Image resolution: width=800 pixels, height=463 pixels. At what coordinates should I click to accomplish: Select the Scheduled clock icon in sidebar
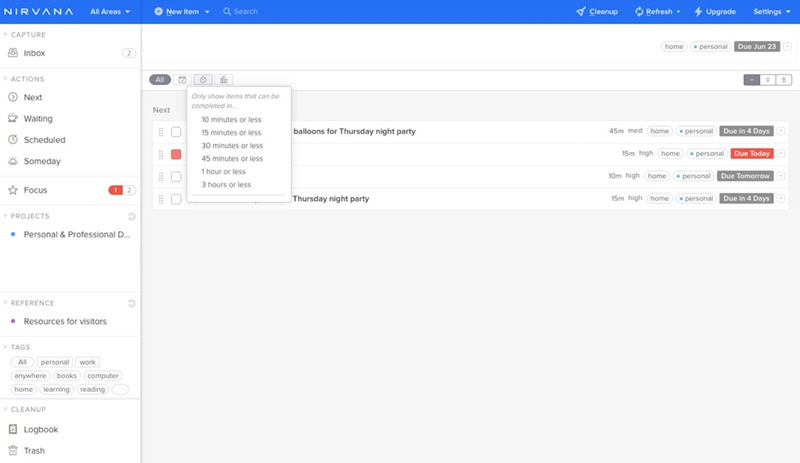pyautogui.click(x=13, y=139)
